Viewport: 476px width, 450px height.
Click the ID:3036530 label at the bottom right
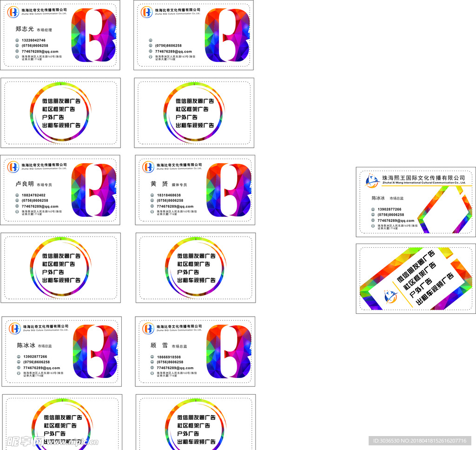tap(420, 441)
